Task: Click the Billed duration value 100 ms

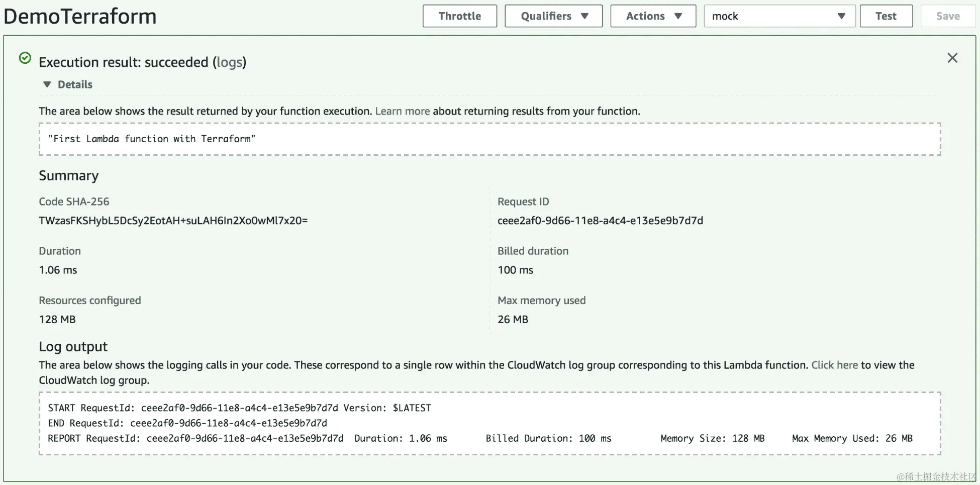Action: 515,270
